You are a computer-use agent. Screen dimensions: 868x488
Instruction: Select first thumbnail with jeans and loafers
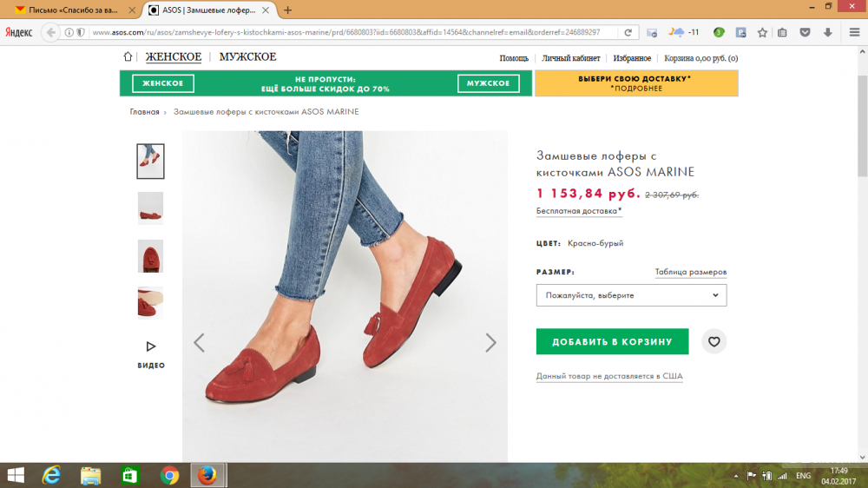150,162
